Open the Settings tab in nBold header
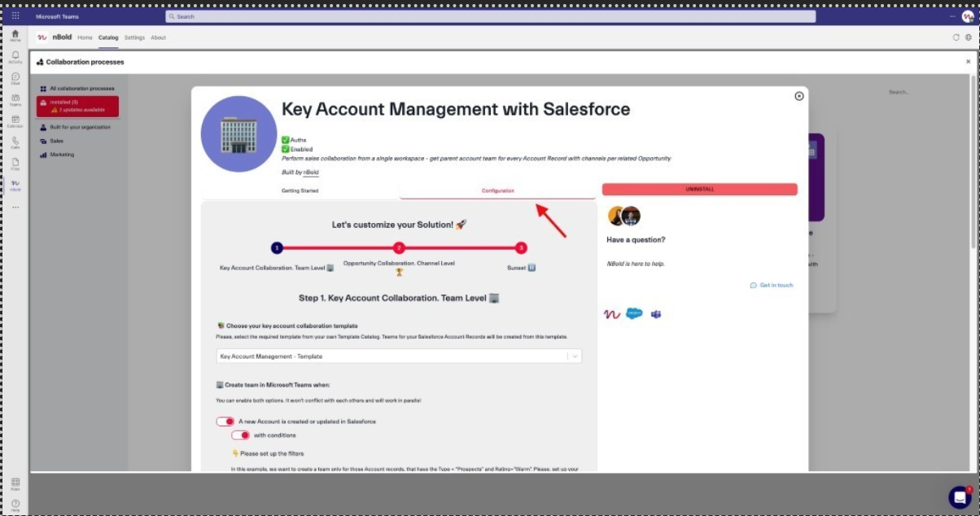 point(134,37)
